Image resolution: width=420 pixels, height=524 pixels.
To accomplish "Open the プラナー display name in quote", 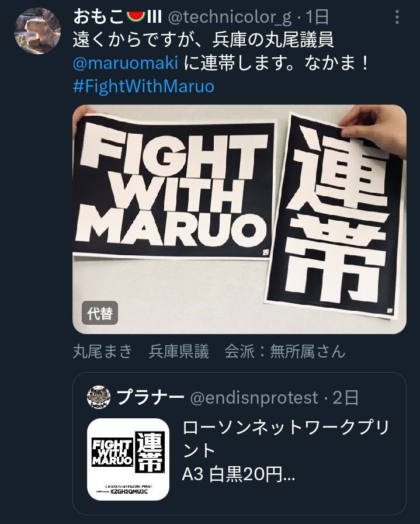I will click(150, 397).
